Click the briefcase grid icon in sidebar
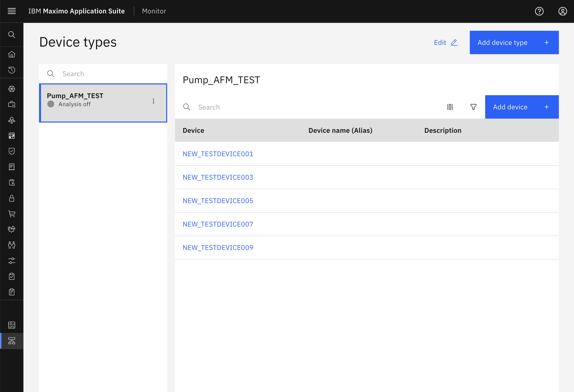This screenshot has width=574, height=392. pyautogui.click(x=12, y=104)
